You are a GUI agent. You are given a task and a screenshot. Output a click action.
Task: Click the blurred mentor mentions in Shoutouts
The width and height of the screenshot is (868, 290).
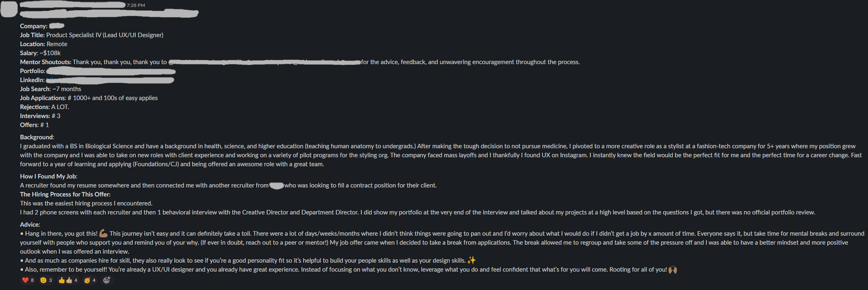(264, 62)
